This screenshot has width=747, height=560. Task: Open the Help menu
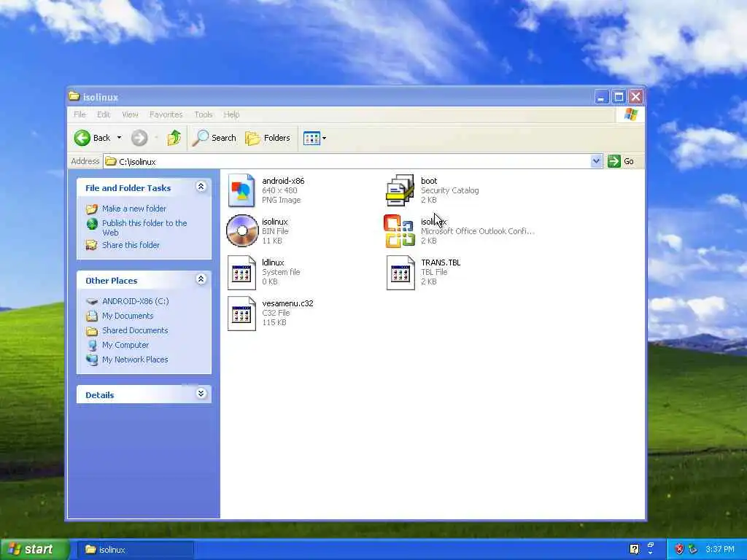point(231,114)
